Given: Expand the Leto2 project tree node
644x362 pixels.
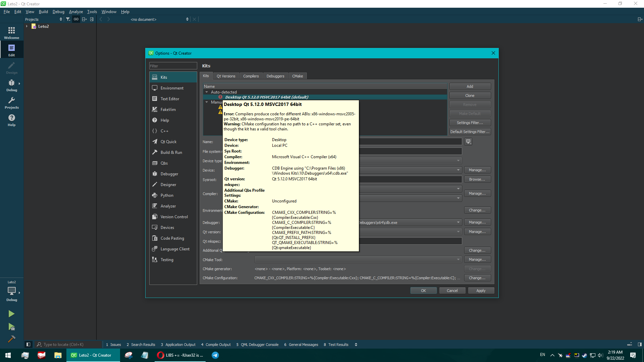Looking at the screenshot, I should point(27,26).
